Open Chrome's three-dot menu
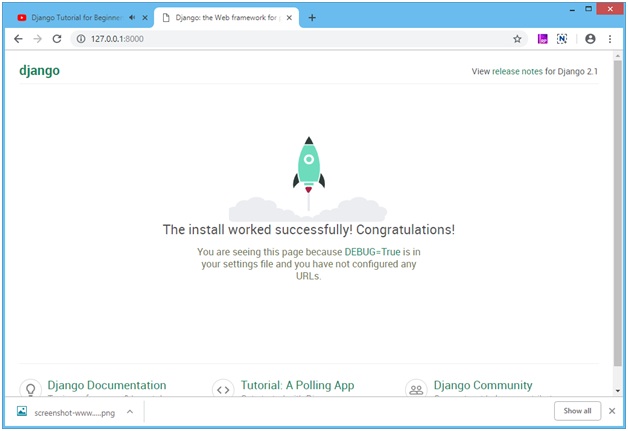The height and width of the screenshot is (431, 628). tap(610, 39)
